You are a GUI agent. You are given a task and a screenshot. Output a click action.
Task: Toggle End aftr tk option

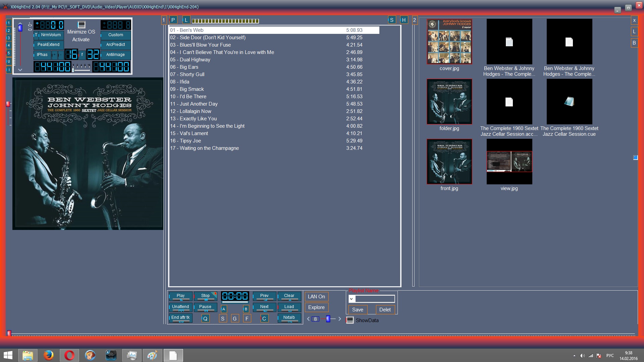pyautogui.click(x=180, y=317)
